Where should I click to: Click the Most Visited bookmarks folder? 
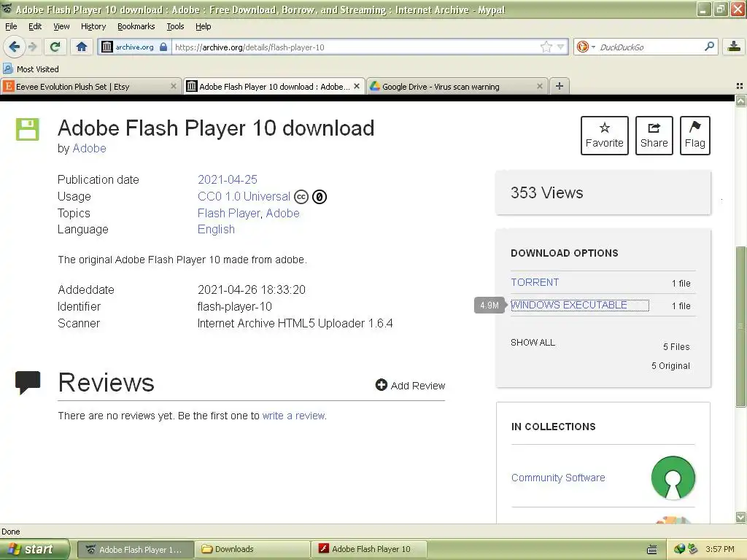(x=31, y=69)
